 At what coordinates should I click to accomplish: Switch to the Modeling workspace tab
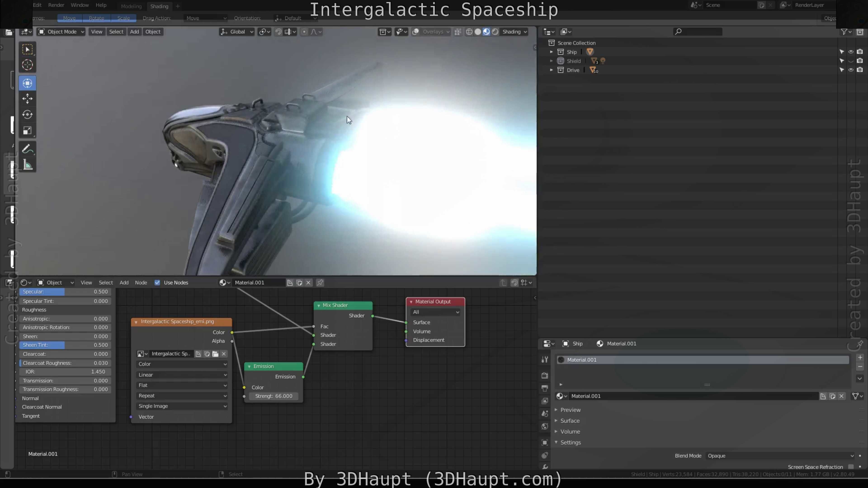pyautogui.click(x=131, y=6)
